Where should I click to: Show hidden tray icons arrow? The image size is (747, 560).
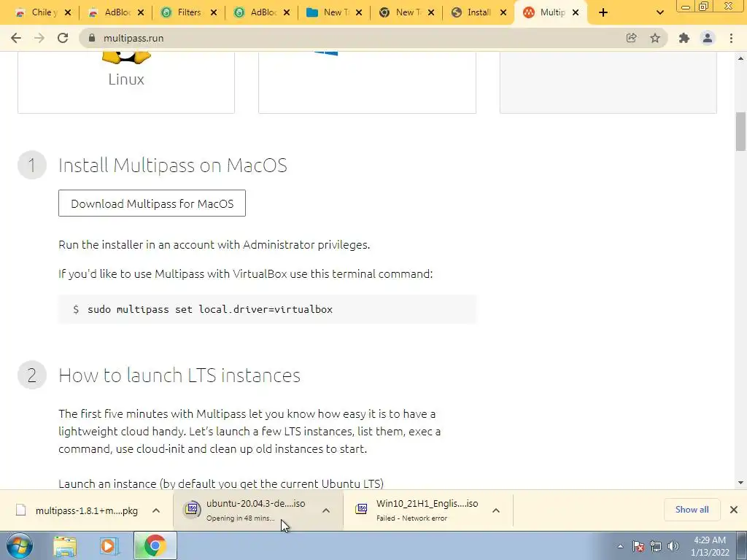tap(620, 547)
